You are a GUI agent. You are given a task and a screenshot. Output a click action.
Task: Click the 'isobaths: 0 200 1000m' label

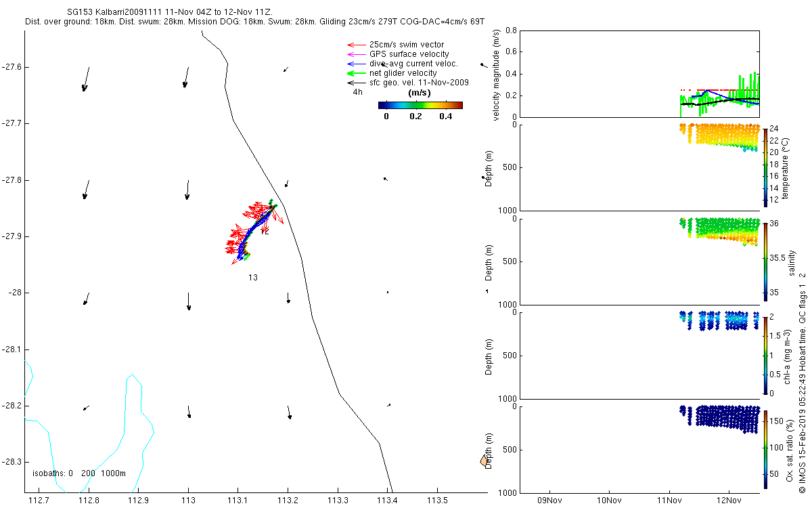click(79, 473)
